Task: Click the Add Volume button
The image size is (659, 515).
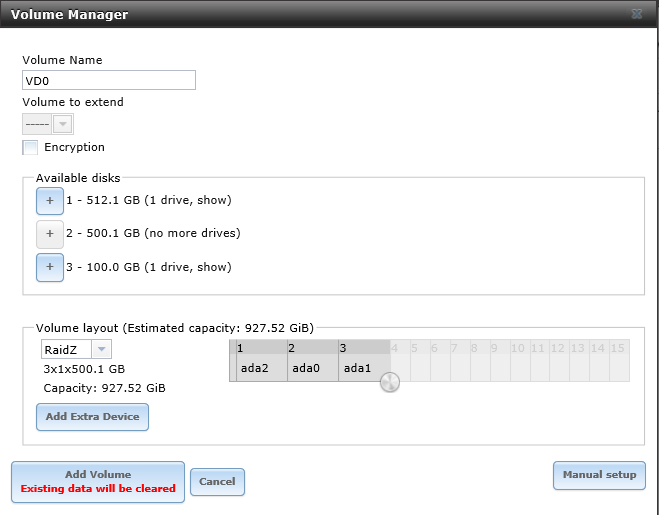Action: (98, 482)
